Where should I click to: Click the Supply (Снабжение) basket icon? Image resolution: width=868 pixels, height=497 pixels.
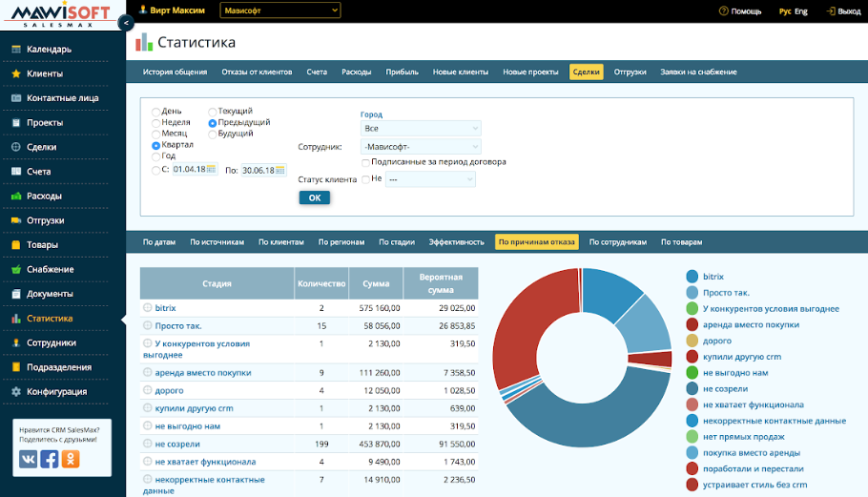(x=16, y=269)
